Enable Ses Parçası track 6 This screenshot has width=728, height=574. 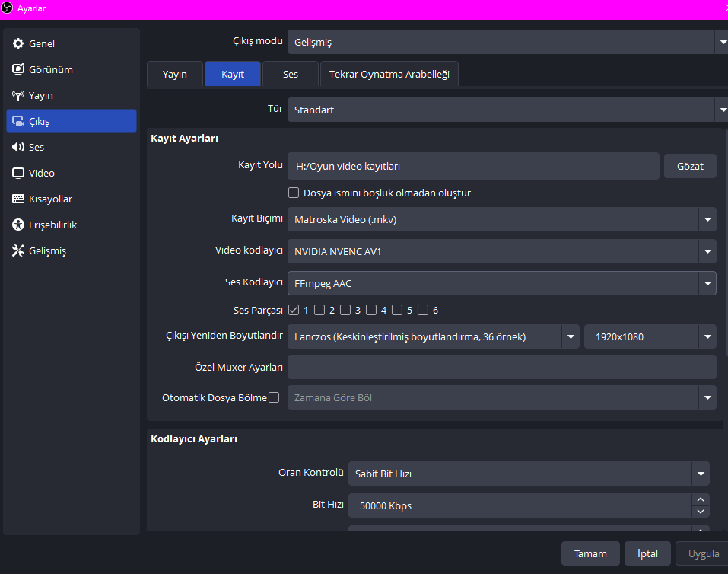coord(423,310)
